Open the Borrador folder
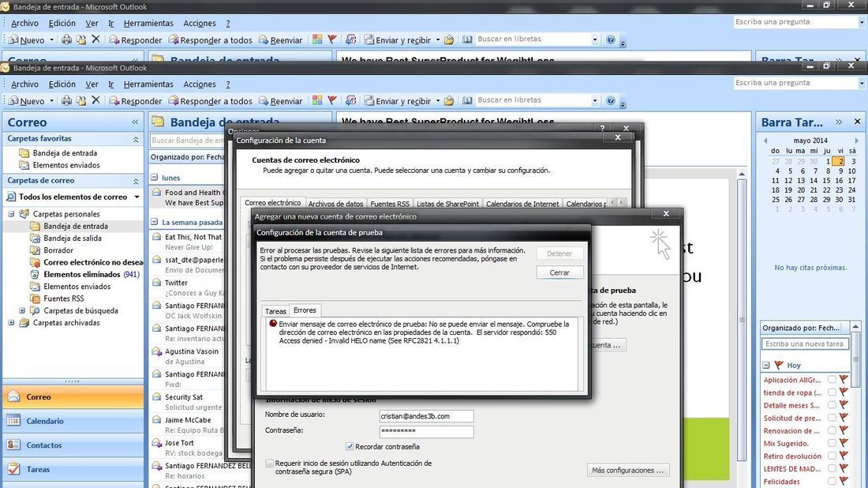Image resolution: width=868 pixels, height=488 pixels. (58, 250)
